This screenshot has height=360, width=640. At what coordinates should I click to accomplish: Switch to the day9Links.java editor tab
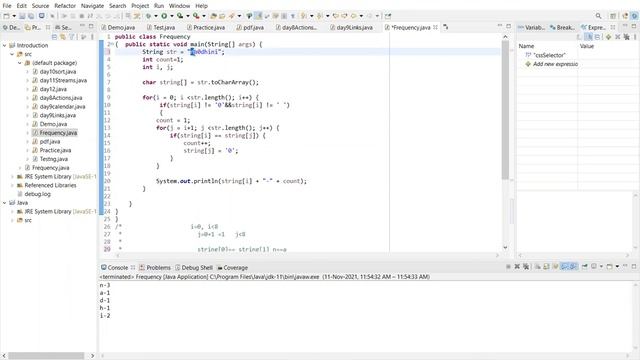[x=351, y=27]
